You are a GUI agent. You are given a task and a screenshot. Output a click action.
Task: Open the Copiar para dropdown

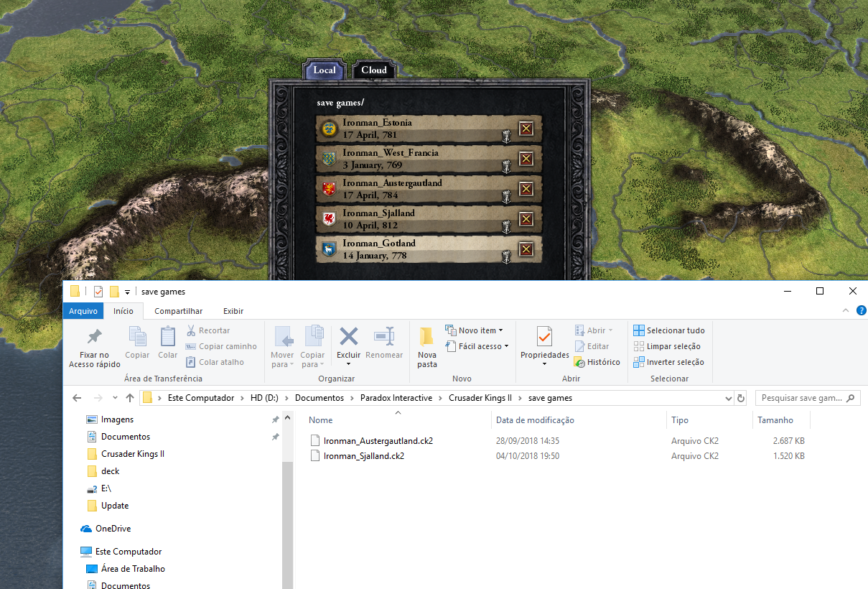(312, 348)
